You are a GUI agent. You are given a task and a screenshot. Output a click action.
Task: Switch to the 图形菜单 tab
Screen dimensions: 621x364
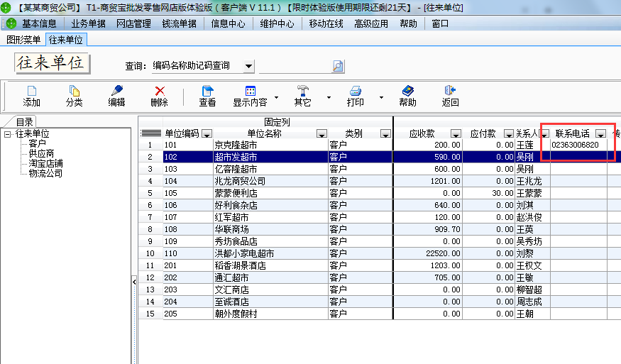[x=23, y=40]
